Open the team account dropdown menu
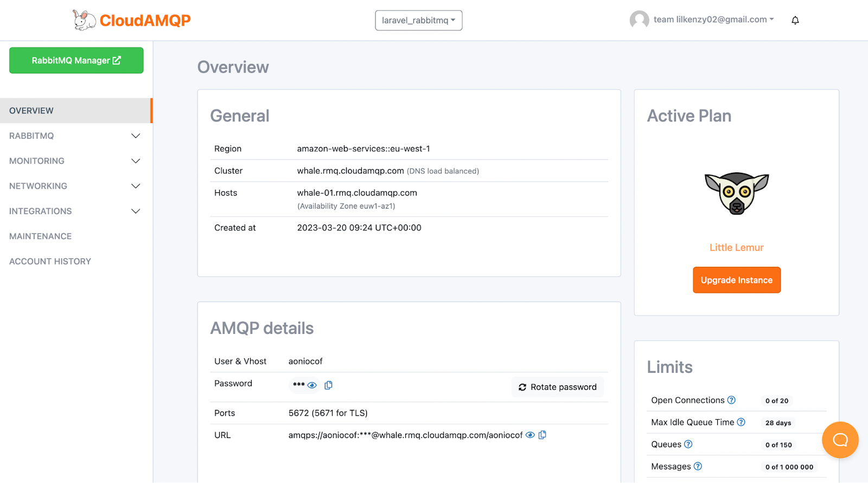Image resolution: width=868 pixels, height=483 pixels. coord(713,20)
